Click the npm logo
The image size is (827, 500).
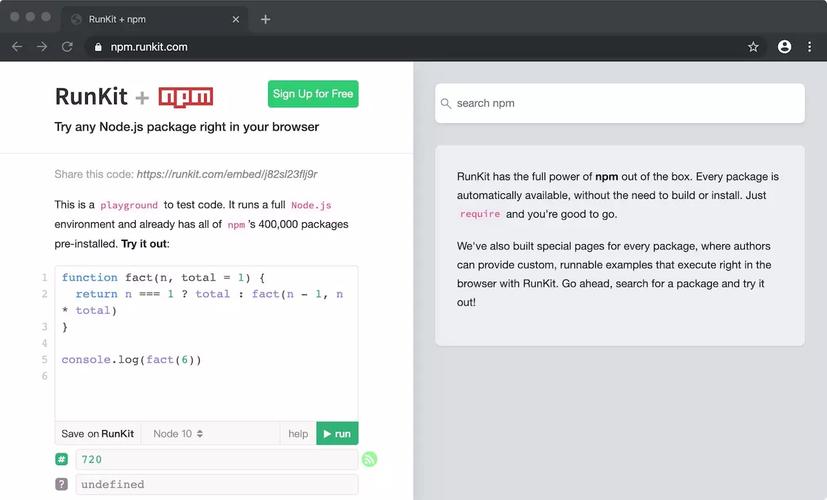tap(185, 96)
